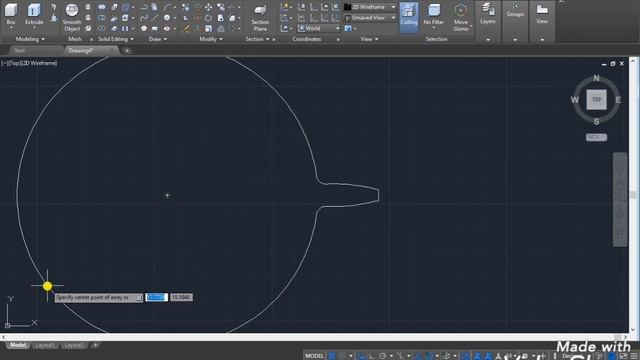Expand the Solid Editing panel dropdown
The image size is (640, 360).
pyautogui.click(x=116, y=39)
